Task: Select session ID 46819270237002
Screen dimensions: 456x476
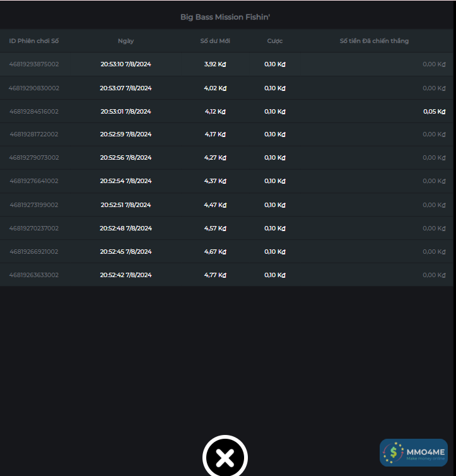Action: tap(34, 229)
